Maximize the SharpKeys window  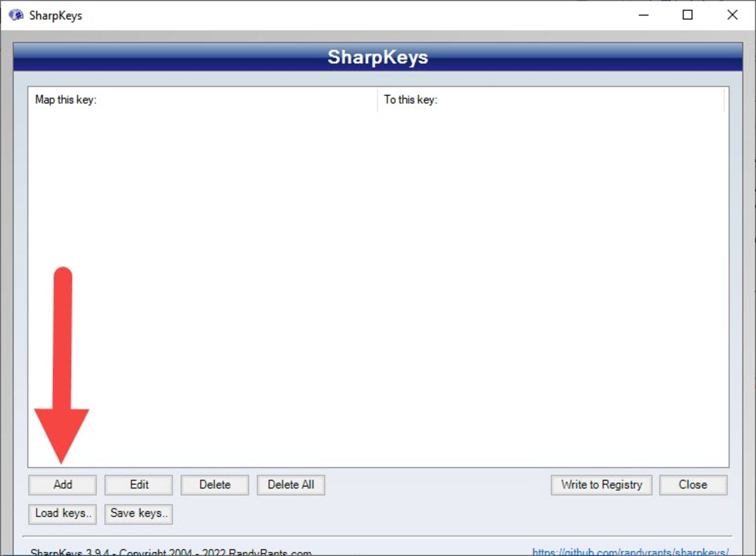tap(688, 15)
